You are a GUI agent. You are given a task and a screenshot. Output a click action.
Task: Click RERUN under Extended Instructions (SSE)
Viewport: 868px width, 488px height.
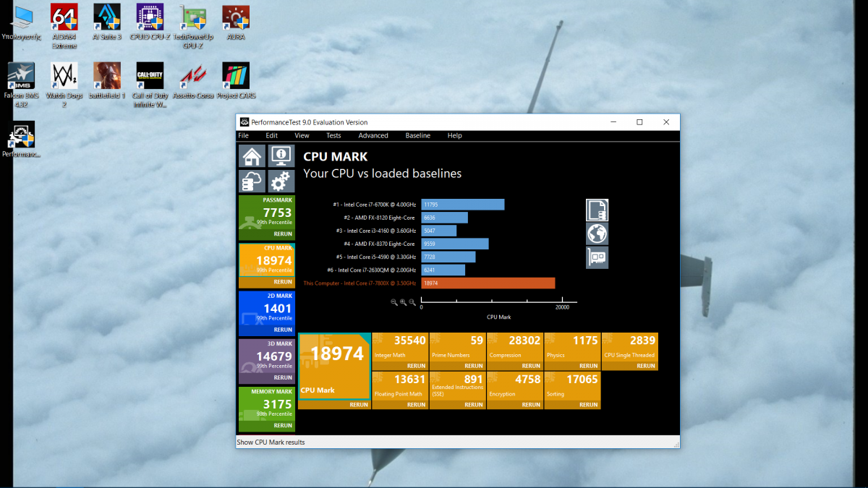(x=474, y=405)
